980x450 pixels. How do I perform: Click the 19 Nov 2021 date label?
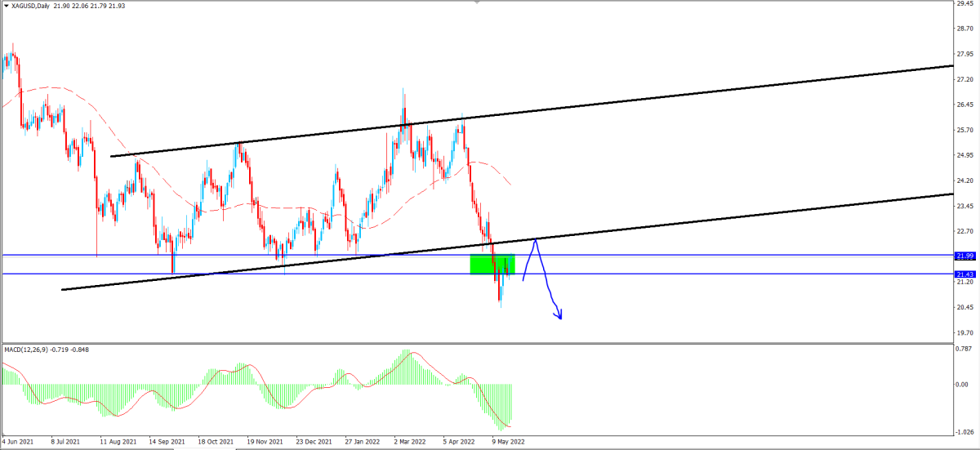click(265, 442)
